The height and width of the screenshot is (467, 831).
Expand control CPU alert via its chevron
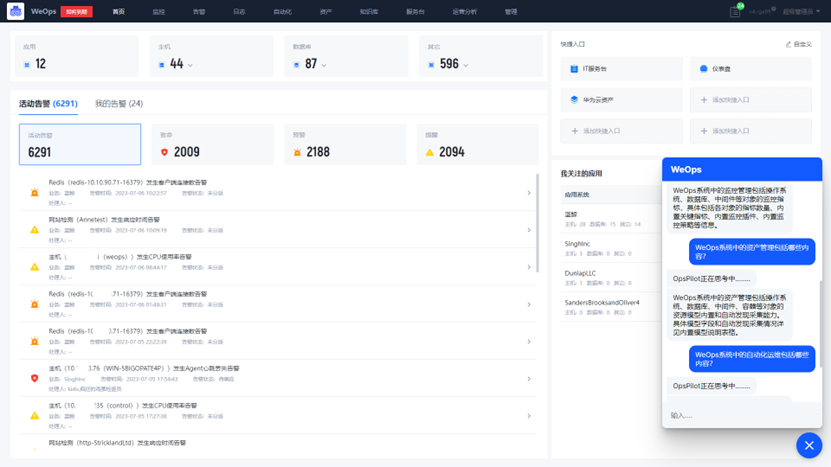point(528,416)
